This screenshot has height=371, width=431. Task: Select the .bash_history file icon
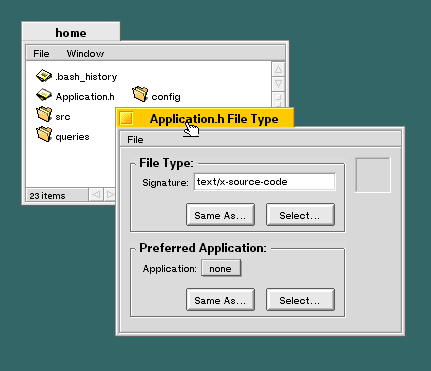pos(44,76)
